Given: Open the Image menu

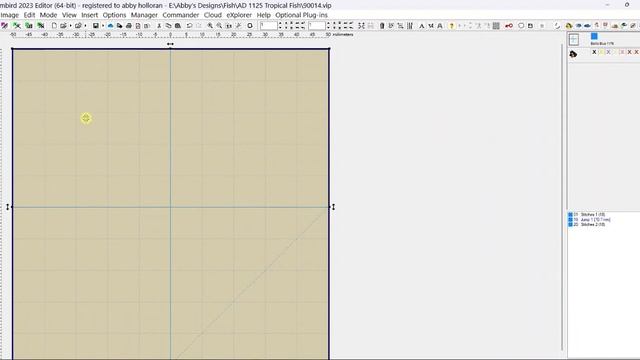Looking at the screenshot, I should point(10,15).
